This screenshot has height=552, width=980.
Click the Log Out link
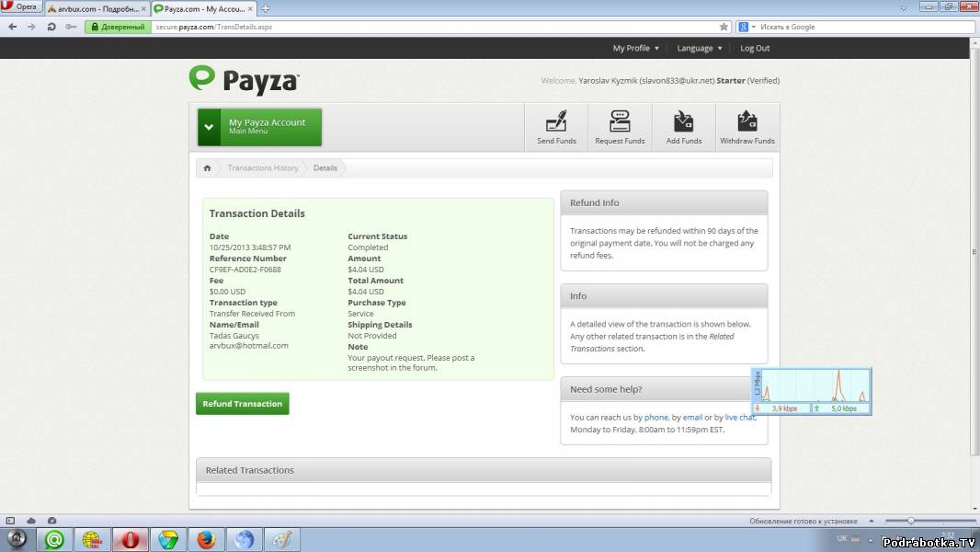tap(755, 48)
